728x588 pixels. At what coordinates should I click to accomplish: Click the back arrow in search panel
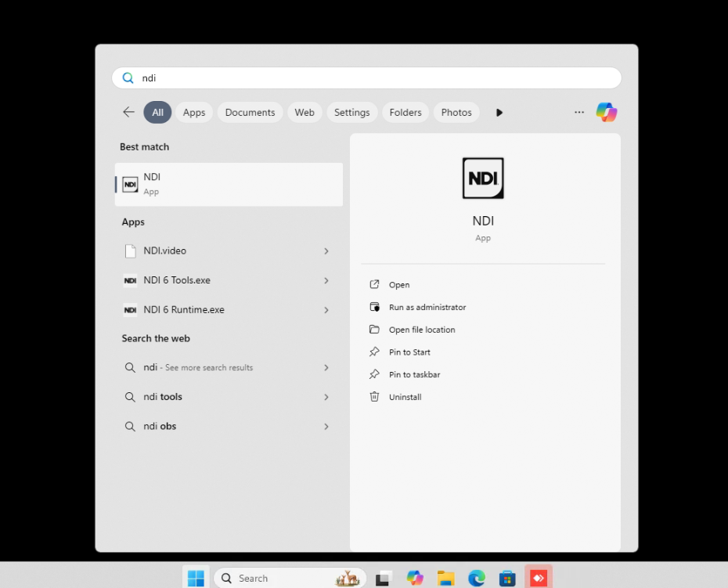[128, 112]
